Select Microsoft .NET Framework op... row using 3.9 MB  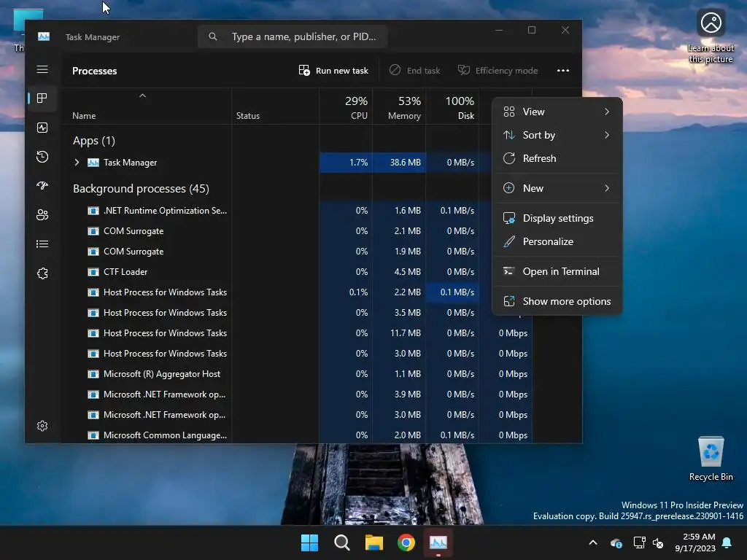[x=296, y=394]
